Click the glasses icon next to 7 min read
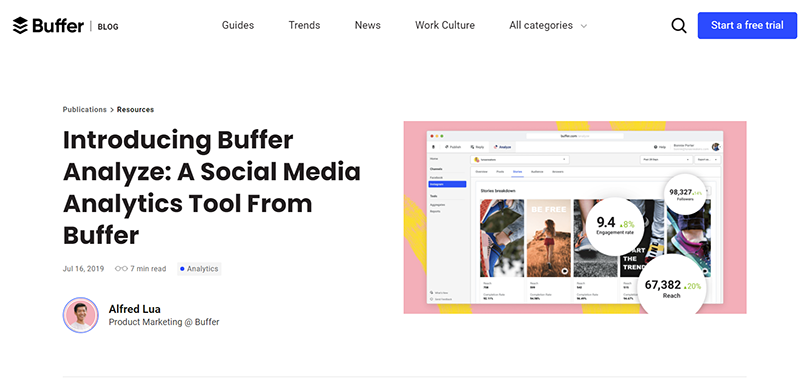The width and height of the screenshot is (800, 386). (121, 269)
